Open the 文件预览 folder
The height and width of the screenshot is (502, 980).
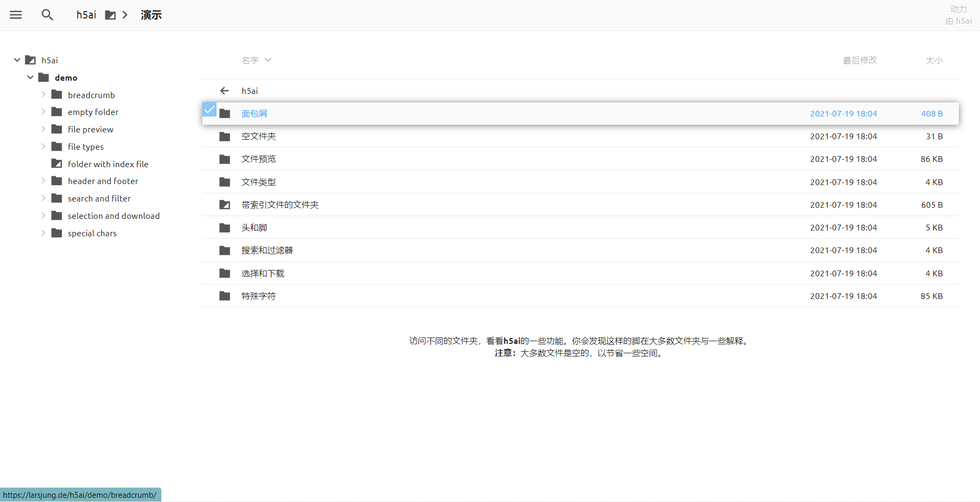click(x=259, y=159)
